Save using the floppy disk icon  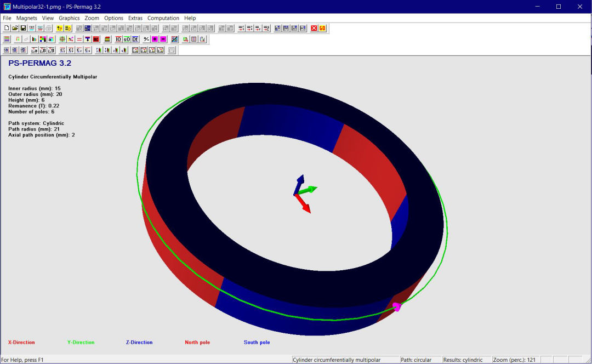23,28
